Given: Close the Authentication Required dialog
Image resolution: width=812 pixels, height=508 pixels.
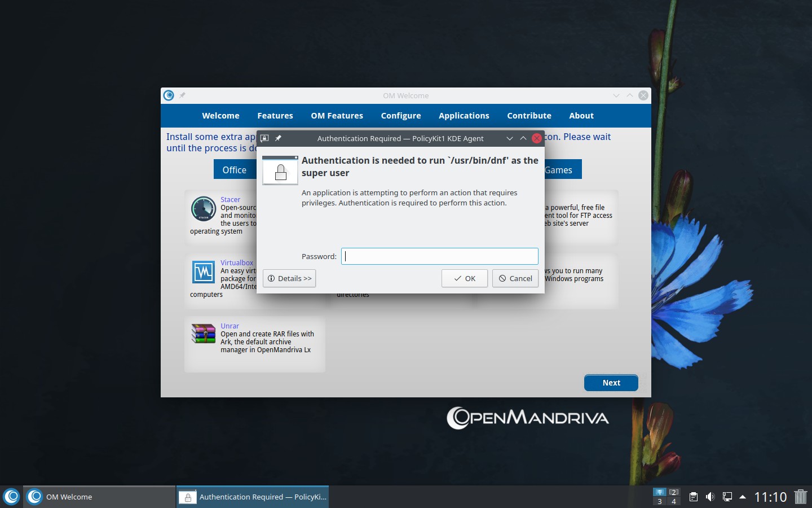Looking at the screenshot, I should point(537,138).
